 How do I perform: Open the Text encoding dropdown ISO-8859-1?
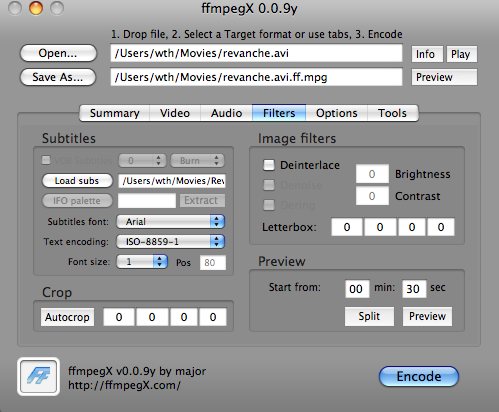pyautogui.click(x=170, y=241)
